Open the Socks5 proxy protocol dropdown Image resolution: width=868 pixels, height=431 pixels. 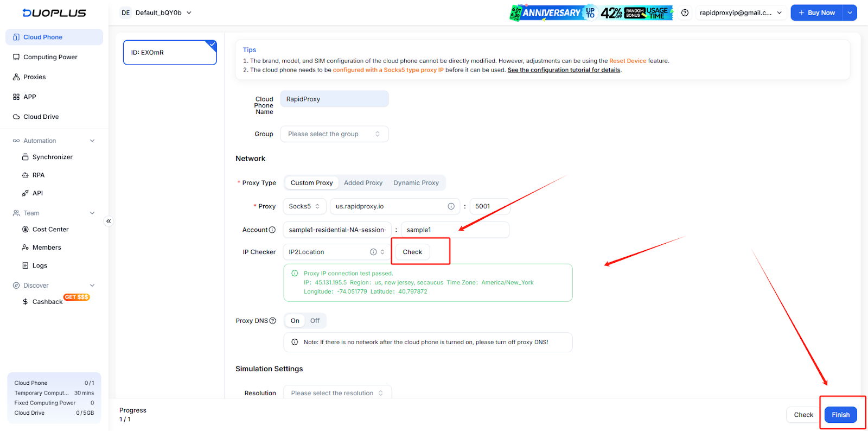click(x=304, y=206)
